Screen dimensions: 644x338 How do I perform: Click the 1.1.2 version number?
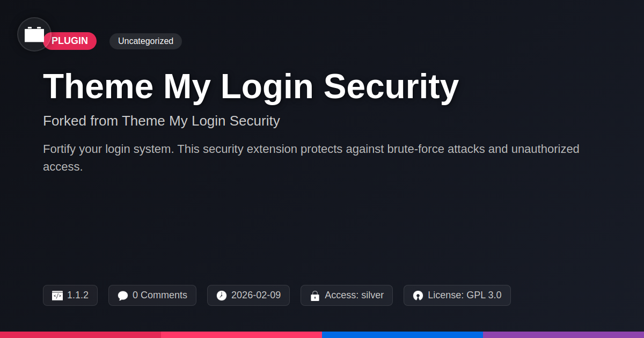(78, 295)
